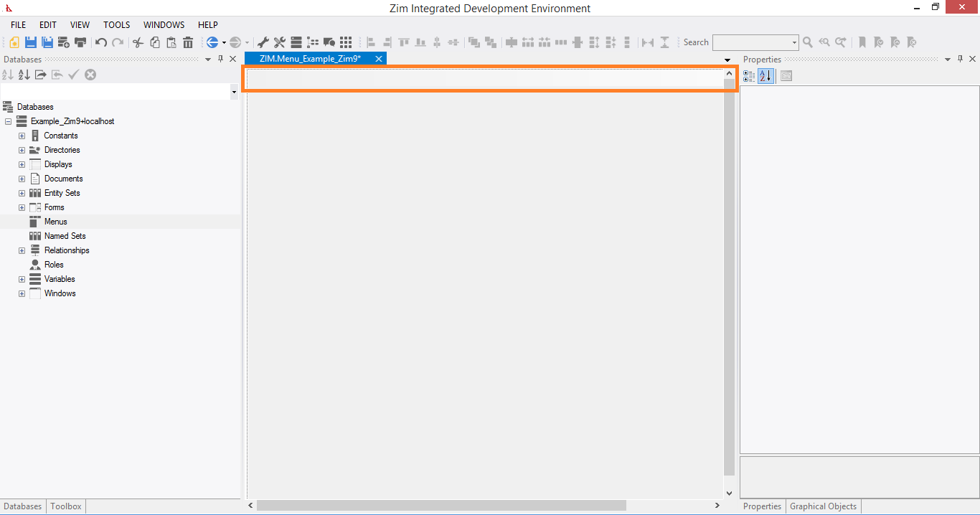This screenshot has width=980, height=515.
Task: Click the stacked bars icon in toolbar
Action: [296, 42]
